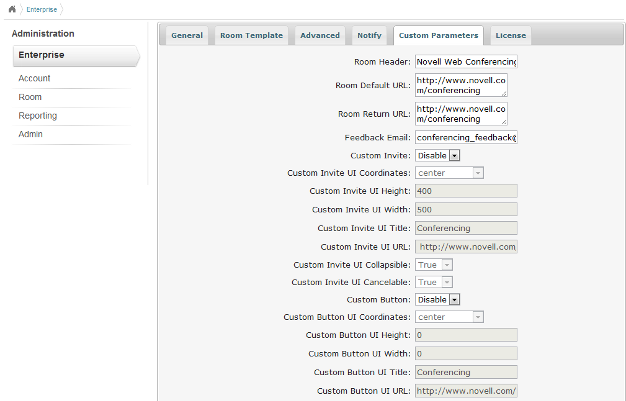Screen dimensions: 626x401
Task: Click the Feedback Email input field
Action: coord(465,137)
